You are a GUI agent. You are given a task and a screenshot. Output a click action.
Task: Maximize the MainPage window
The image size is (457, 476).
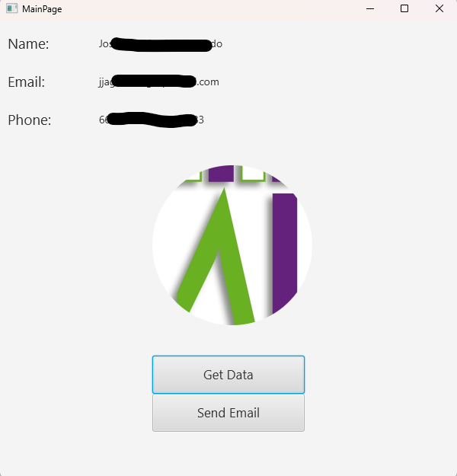tap(404, 9)
